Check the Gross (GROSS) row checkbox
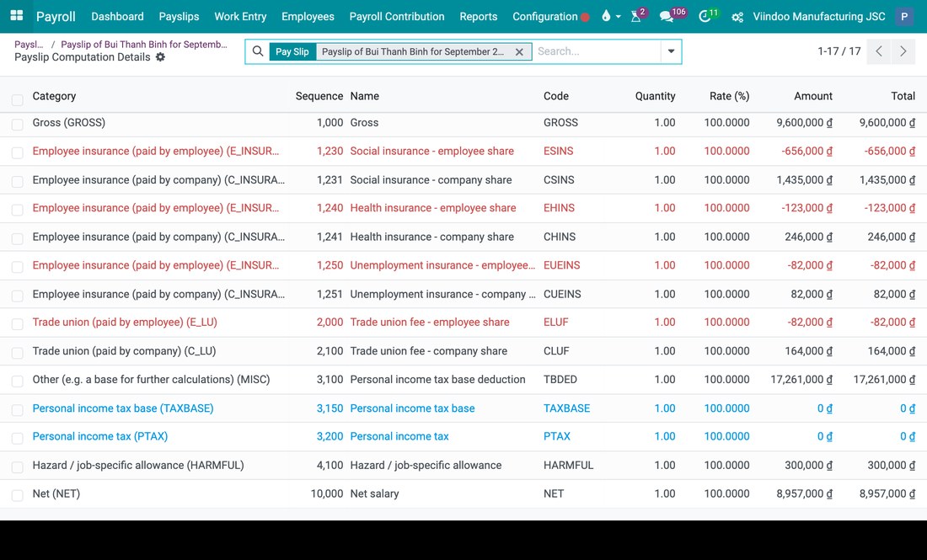This screenshot has width=927, height=560. (x=17, y=125)
